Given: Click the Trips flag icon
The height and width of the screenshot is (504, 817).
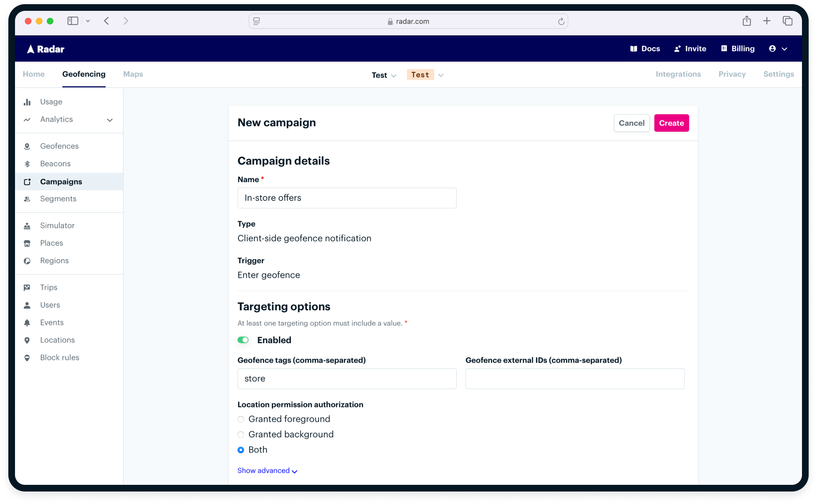Looking at the screenshot, I should pyautogui.click(x=27, y=288).
